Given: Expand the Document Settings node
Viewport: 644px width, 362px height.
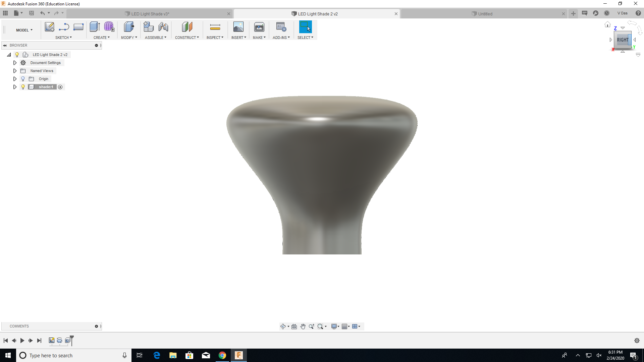Looking at the screenshot, I should [15, 63].
